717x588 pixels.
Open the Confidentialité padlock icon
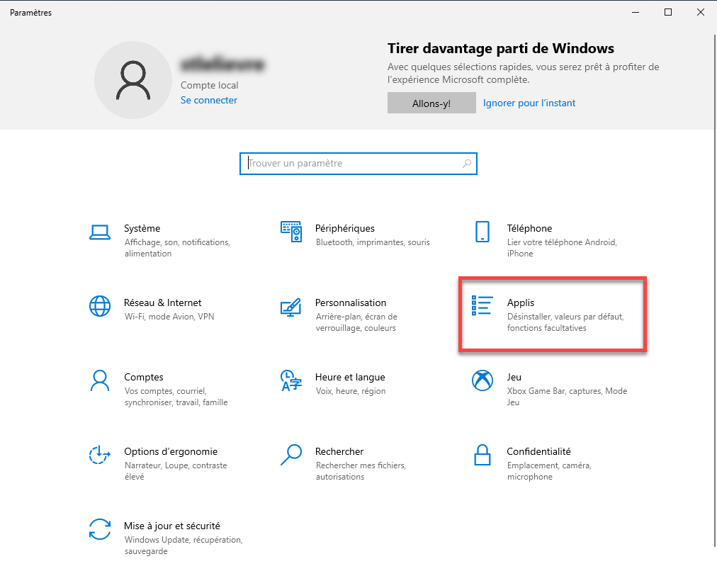pyautogui.click(x=482, y=455)
